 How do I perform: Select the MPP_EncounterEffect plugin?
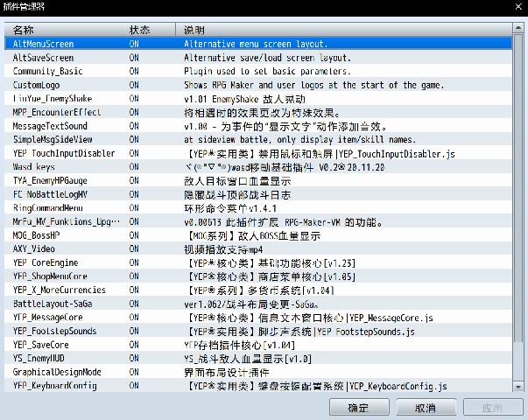[x=258, y=112]
